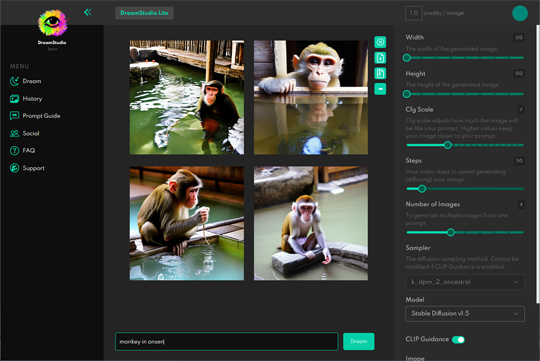Image resolution: width=540 pixels, height=361 pixels.
Task: Click the download file icon beside images
Action: pyautogui.click(x=380, y=58)
